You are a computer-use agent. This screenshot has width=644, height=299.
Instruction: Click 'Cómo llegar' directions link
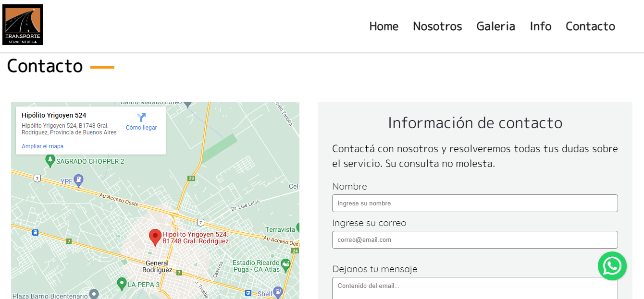point(141,128)
